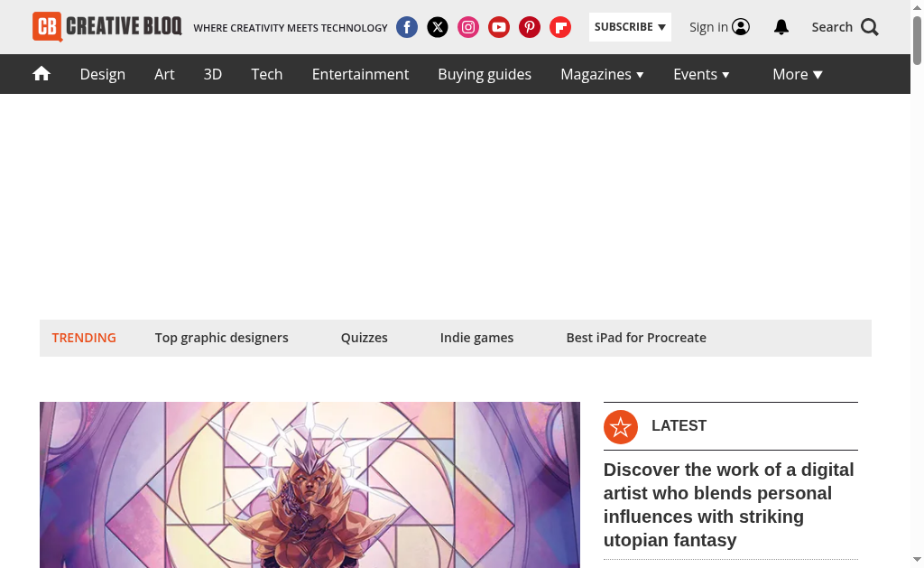Click the Sign in link
The width and height of the screenshot is (924, 568).
point(708,27)
